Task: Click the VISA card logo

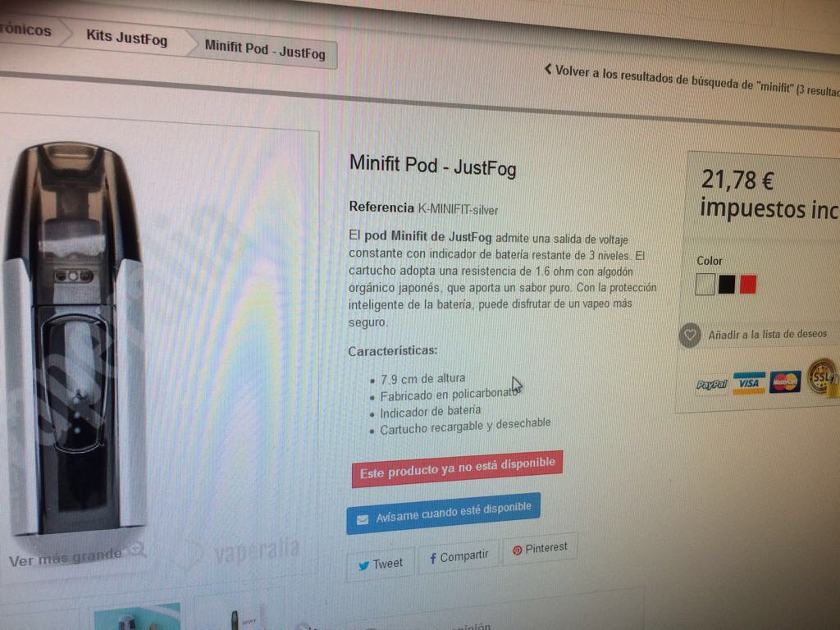Action: point(748,382)
